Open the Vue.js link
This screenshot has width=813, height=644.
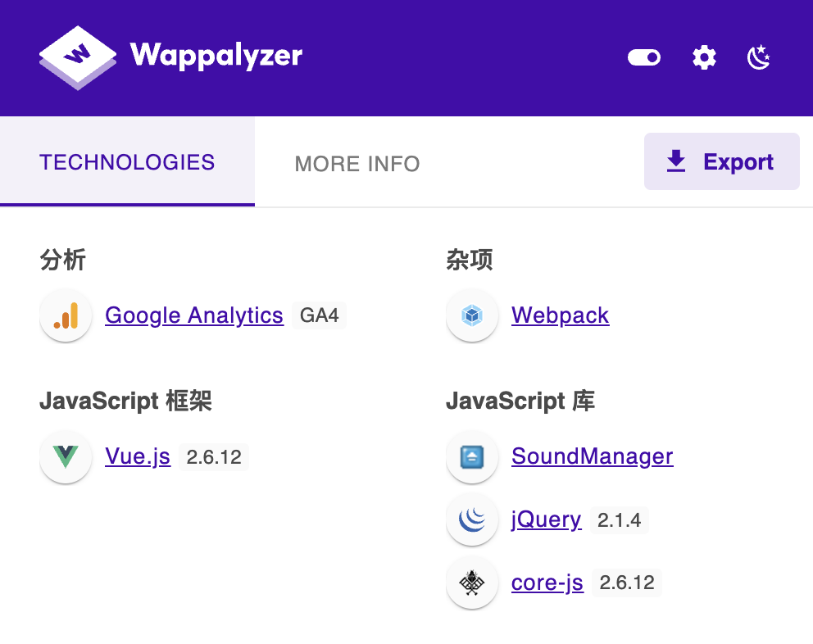[138, 457]
